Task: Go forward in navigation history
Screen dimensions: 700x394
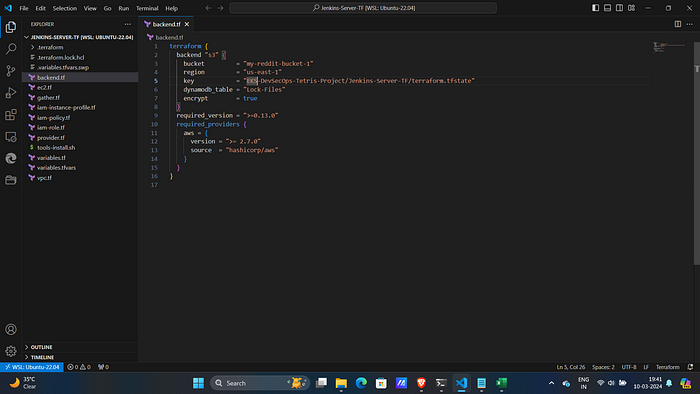Action: [x=220, y=8]
